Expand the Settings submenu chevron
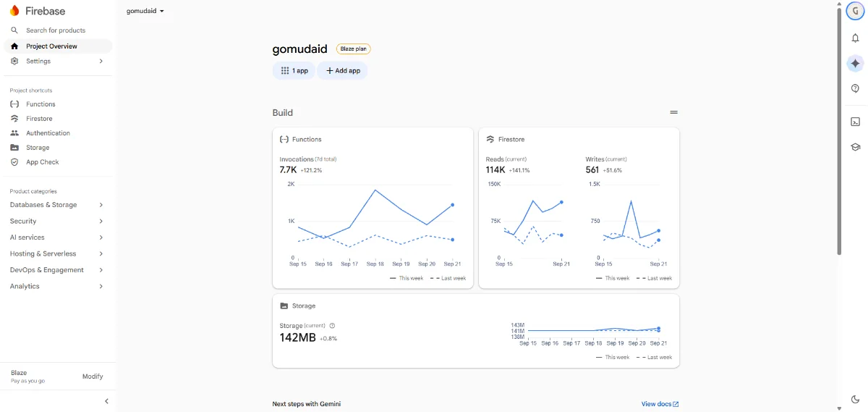 coord(101,62)
